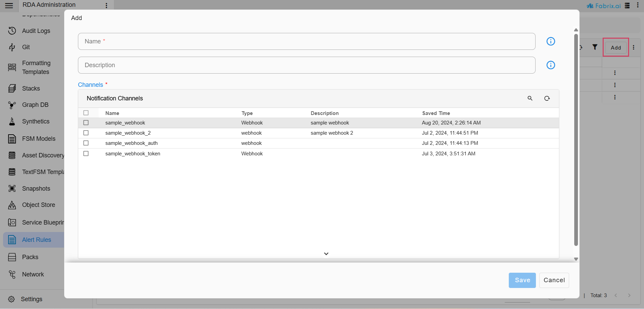Search Notification Channels with magnifier icon
Screen dimensions: 644x309
[x=530, y=98]
